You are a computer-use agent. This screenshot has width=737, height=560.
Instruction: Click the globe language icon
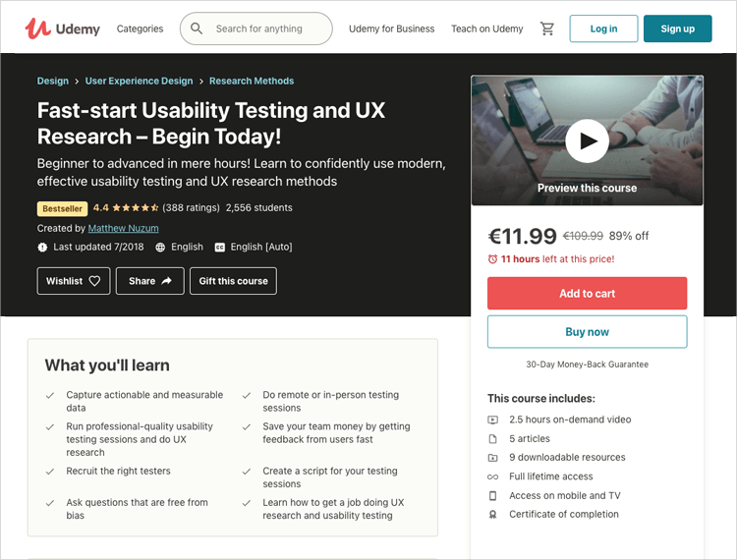[x=160, y=248]
